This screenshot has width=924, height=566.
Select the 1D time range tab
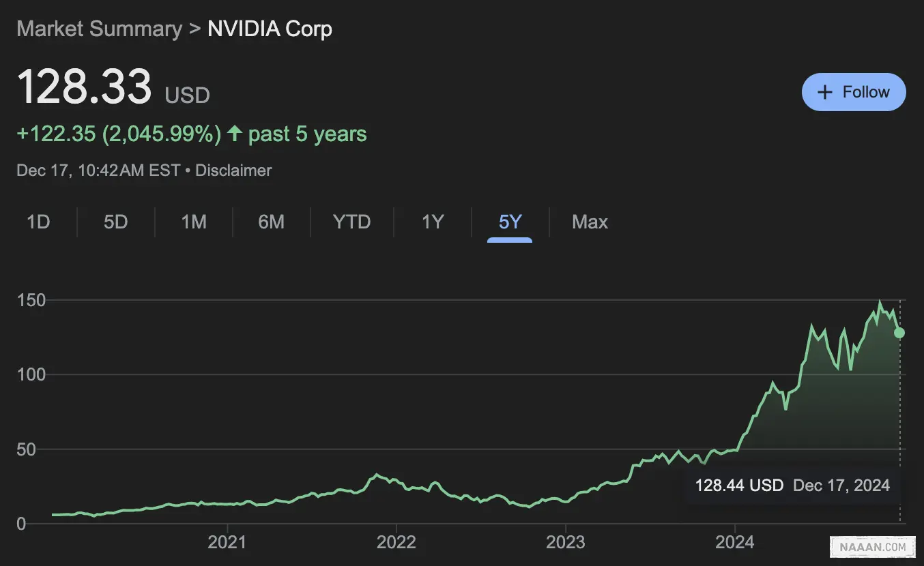coord(38,222)
